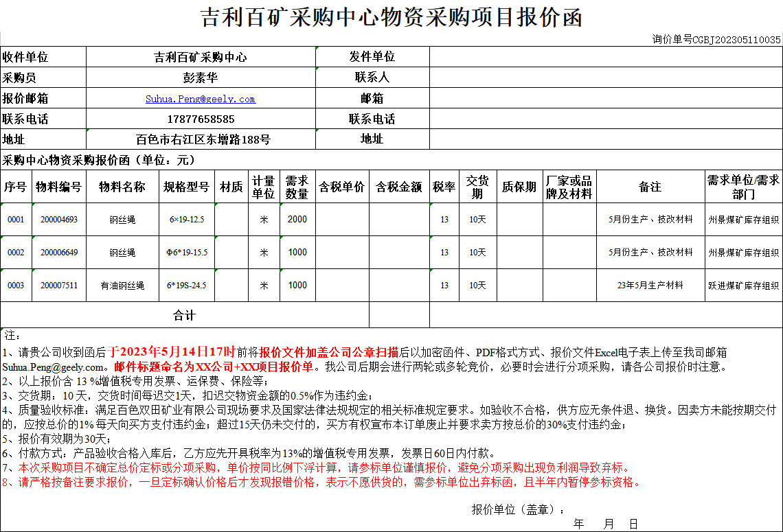Select the address 百色市右江区东增路188号
This screenshot has height=532, width=783.
click(203, 140)
